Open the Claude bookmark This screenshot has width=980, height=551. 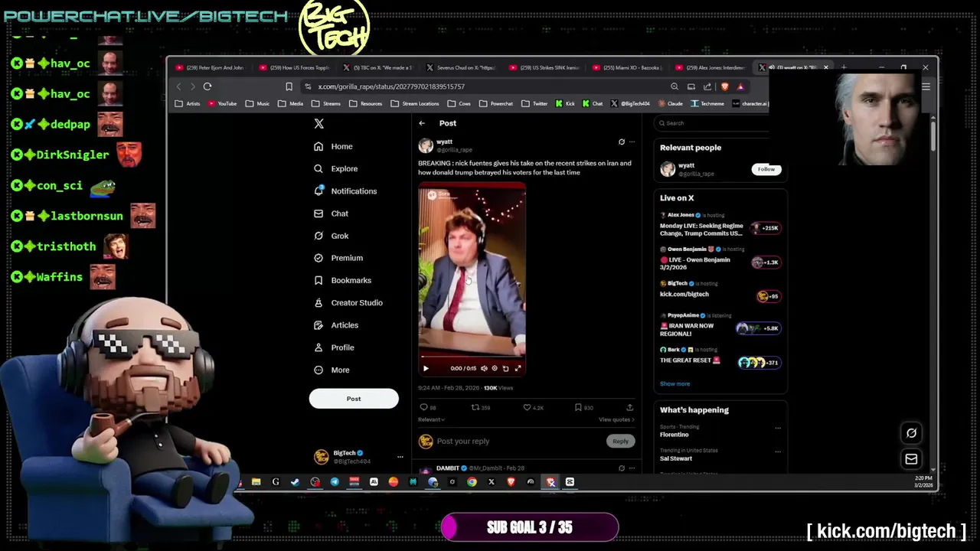(x=669, y=103)
